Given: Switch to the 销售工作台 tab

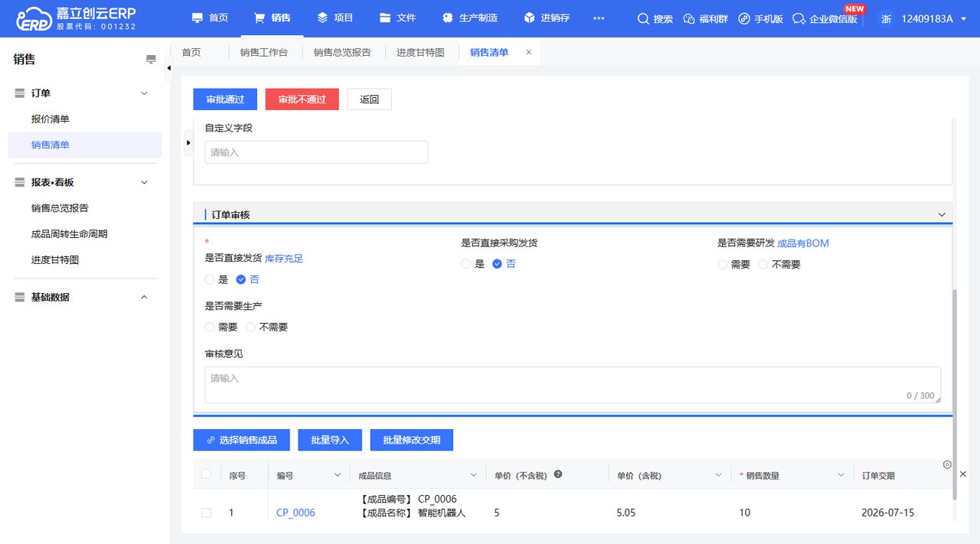Looking at the screenshot, I should tap(264, 52).
